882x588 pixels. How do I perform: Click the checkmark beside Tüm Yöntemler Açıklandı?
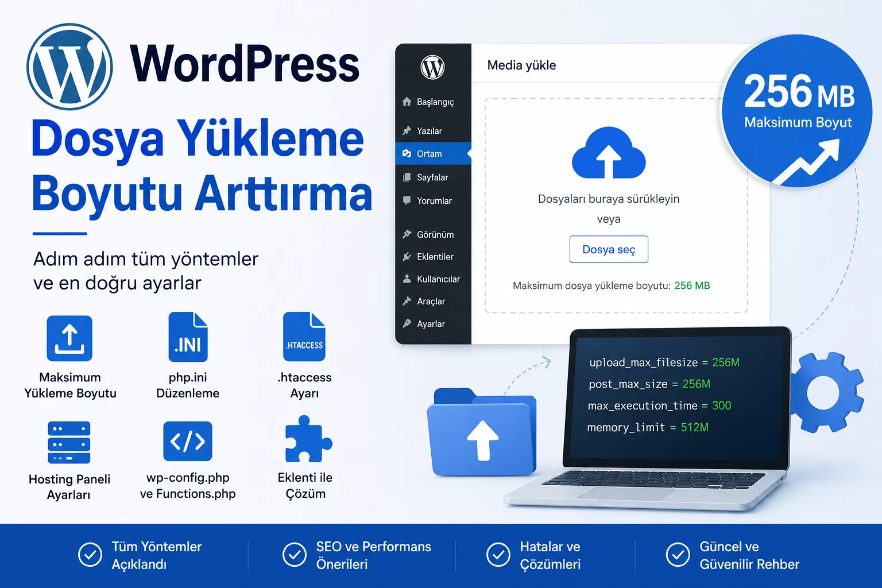(90, 555)
